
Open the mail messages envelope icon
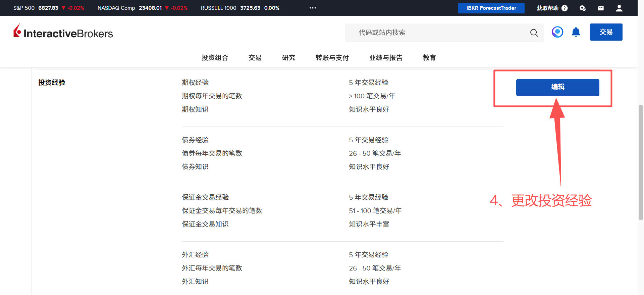click(x=600, y=8)
